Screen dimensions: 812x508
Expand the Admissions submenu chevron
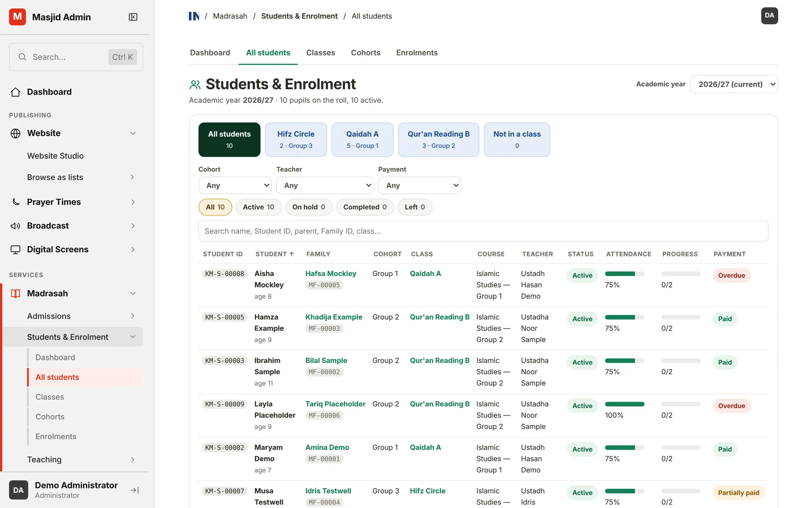133,316
